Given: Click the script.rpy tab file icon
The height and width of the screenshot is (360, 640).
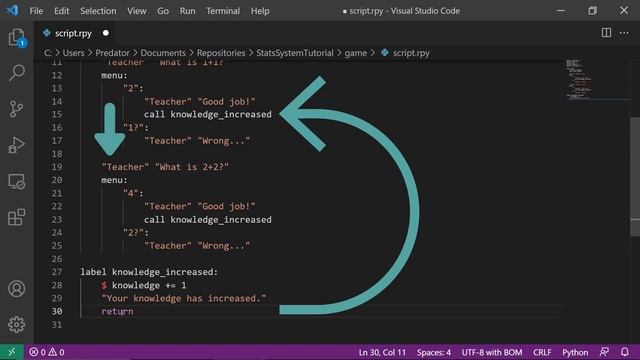Looking at the screenshot, I should point(47,33).
